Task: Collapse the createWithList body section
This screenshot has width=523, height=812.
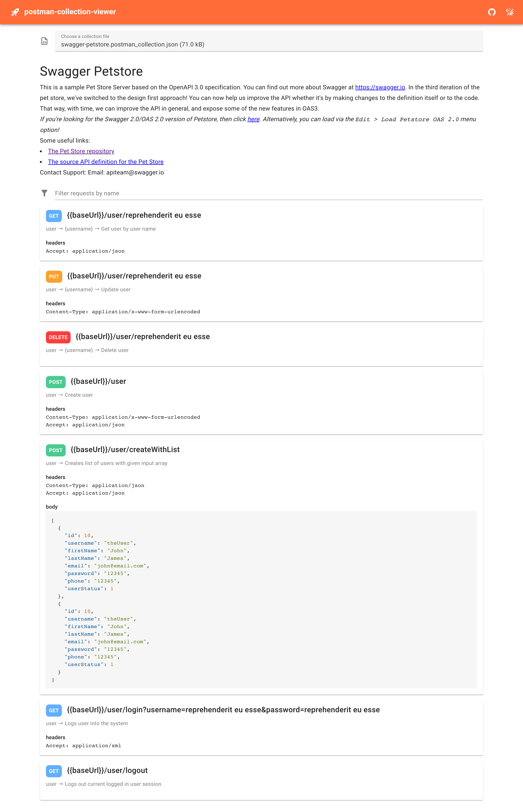Action: [x=52, y=507]
